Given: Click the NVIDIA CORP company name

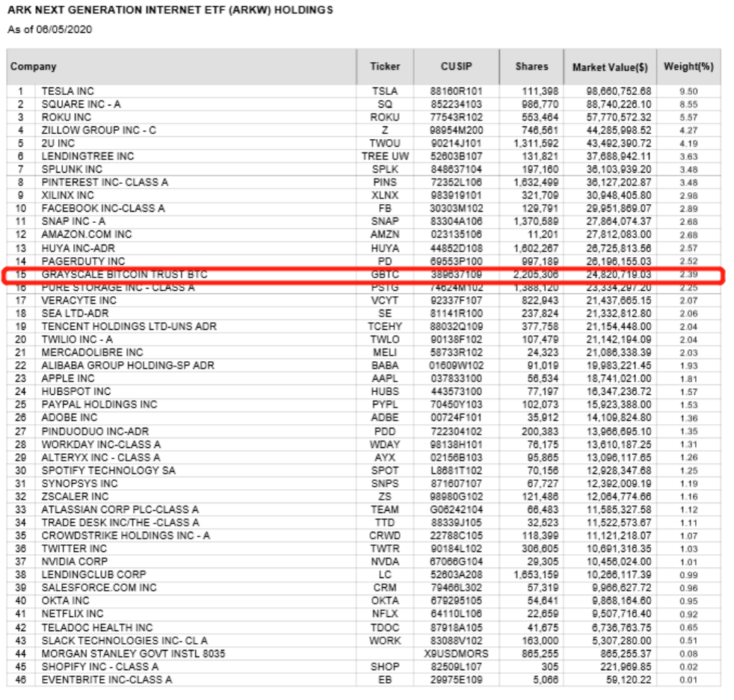Looking at the screenshot, I should tap(75, 562).
